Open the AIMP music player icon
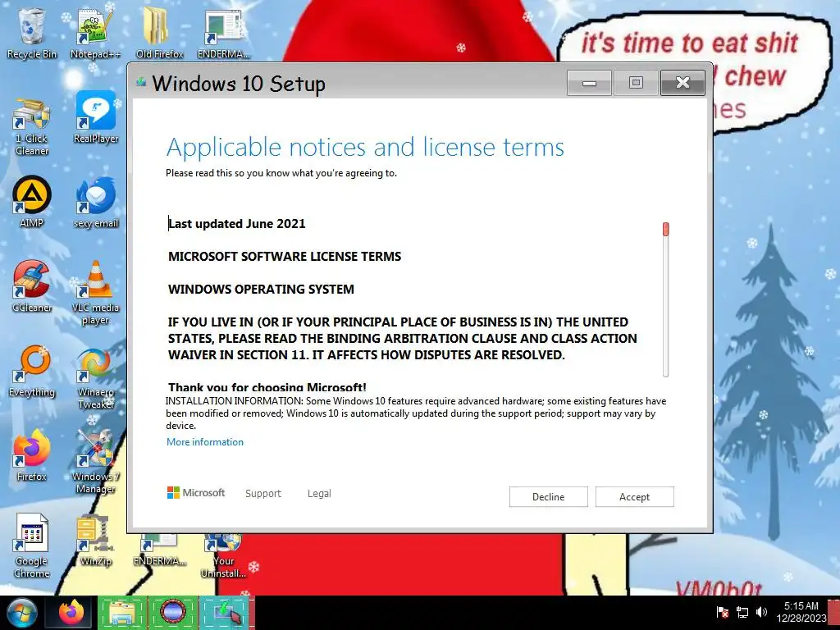Screen dimensions: 840x630 (32, 202)
